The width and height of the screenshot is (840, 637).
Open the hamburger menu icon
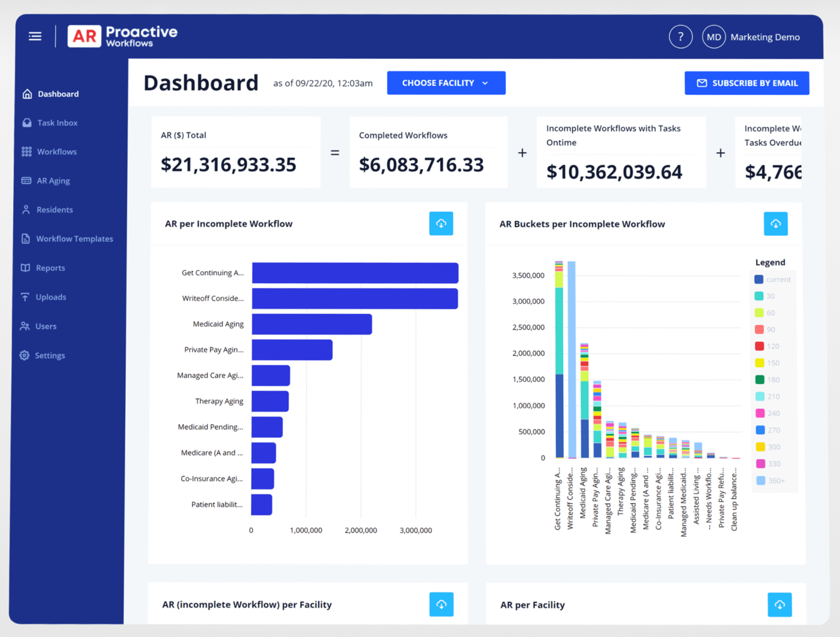click(x=35, y=36)
